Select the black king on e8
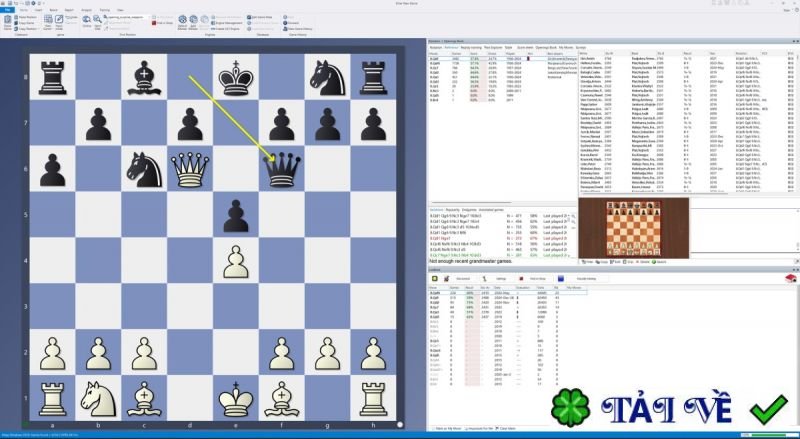This screenshot has width=800, height=439. tap(236, 77)
